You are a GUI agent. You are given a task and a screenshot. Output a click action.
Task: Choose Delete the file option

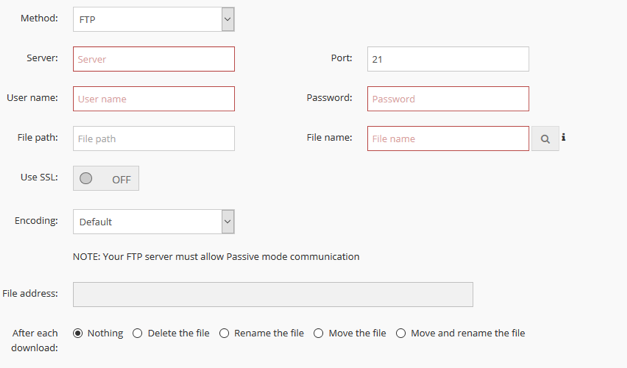click(137, 333)
